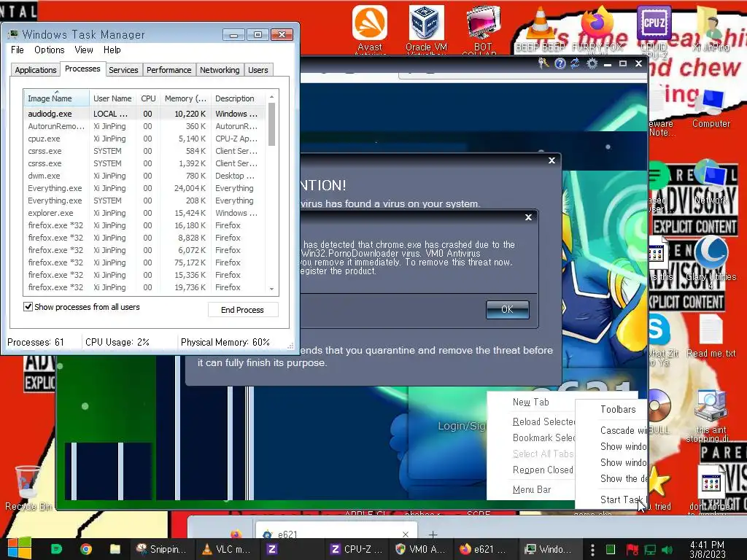
Task: Switch to the Performance tab
Action: [169, 70]
